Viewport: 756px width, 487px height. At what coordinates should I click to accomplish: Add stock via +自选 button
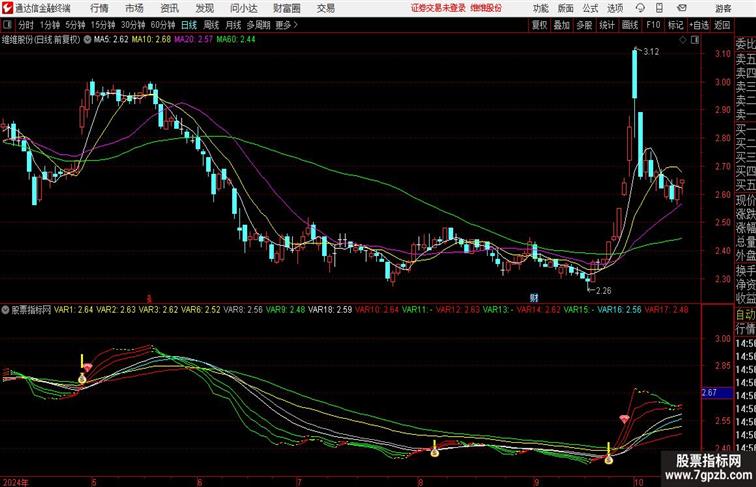699,25
